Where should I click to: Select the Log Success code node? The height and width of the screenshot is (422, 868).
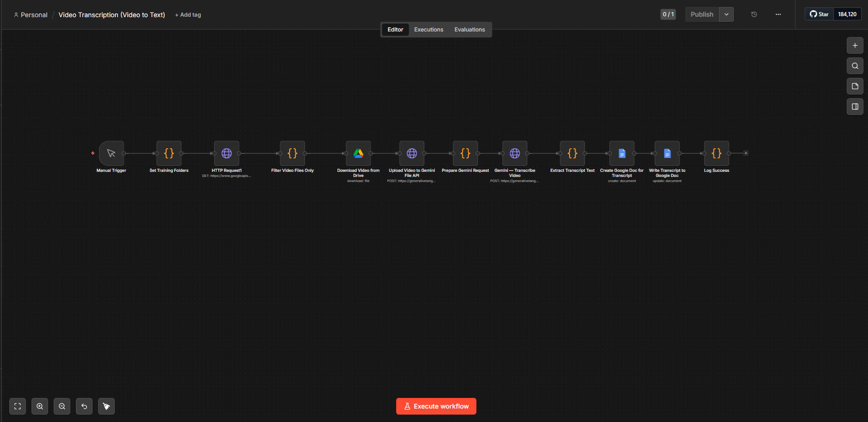click(716, 153)
